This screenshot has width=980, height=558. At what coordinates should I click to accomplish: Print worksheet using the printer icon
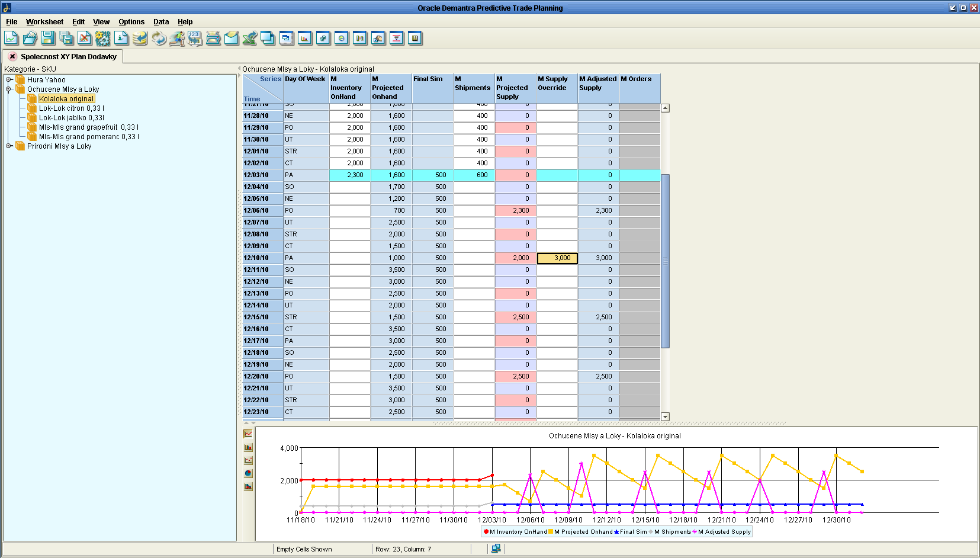[213, 39]
